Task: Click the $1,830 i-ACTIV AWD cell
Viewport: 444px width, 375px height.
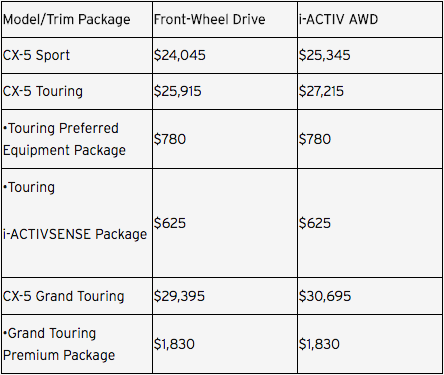Action: pyautogui.click(x=370, y=344)
